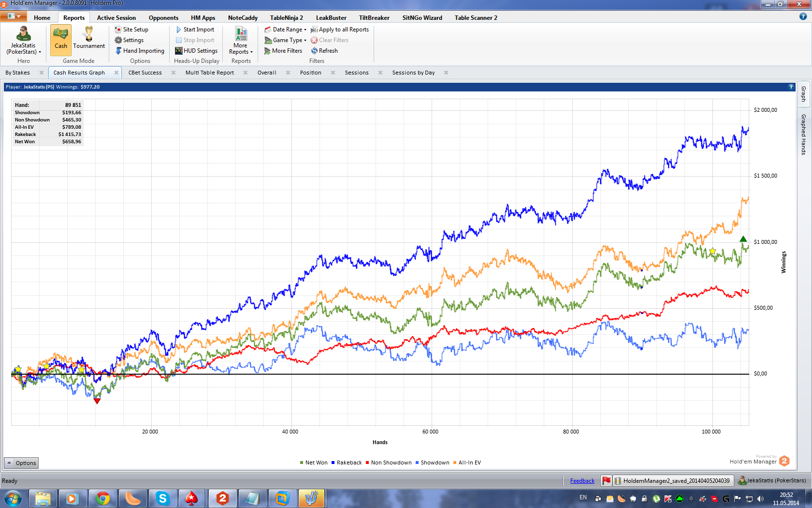
Task: Expand the Game Type dropdown
Action: click(286, 40)
